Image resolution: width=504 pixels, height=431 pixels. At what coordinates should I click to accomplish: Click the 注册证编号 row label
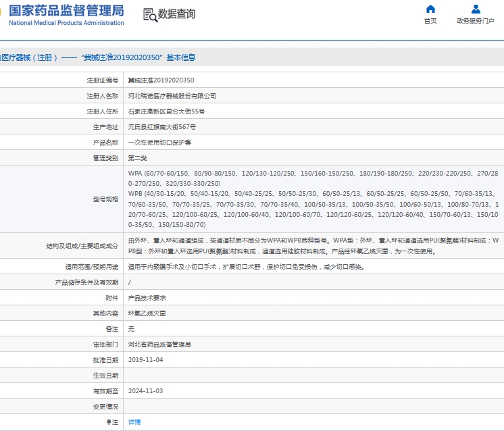103,80
